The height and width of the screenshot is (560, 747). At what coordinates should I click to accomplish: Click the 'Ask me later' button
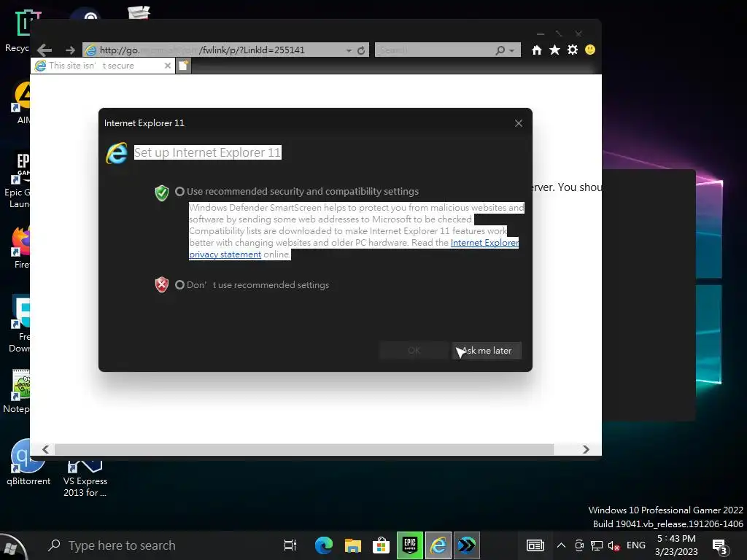pyautogui.click(x=487, y=351)
